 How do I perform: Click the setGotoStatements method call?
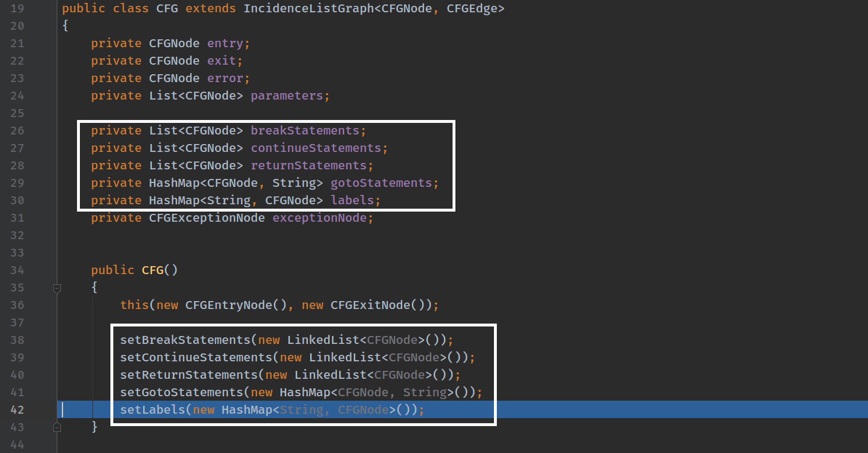[x=182, y=392]
